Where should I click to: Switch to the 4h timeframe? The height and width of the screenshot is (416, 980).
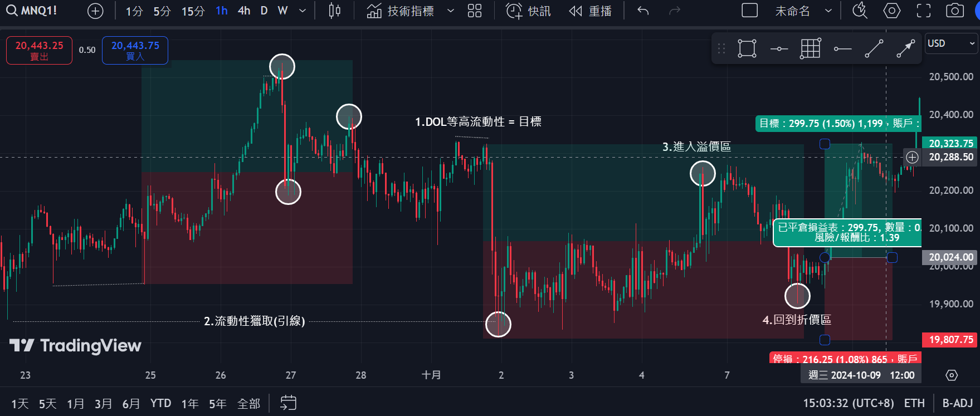243,11
